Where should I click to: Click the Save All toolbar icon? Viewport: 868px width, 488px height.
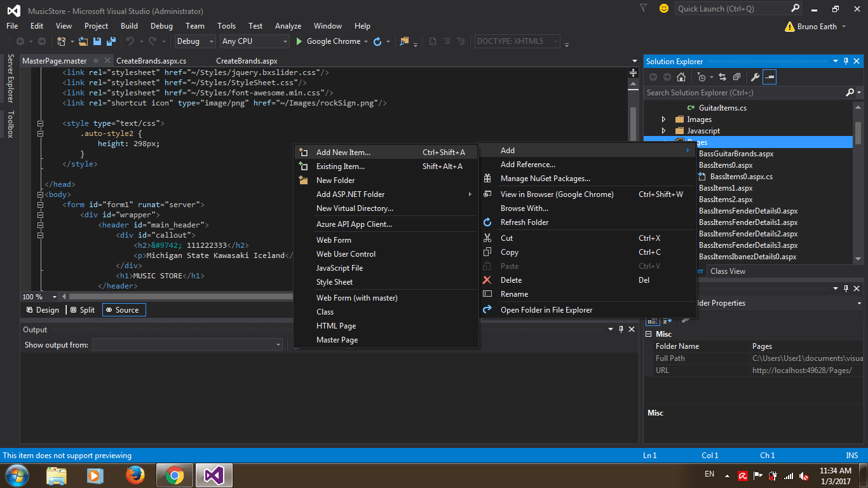[x=111, y=41]
